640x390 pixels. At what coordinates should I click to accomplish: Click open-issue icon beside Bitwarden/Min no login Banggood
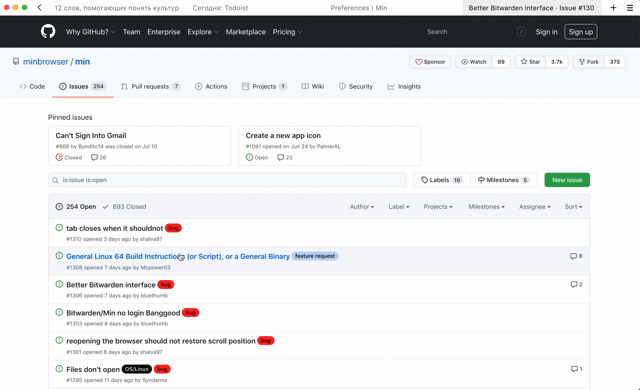coord(59,312)
